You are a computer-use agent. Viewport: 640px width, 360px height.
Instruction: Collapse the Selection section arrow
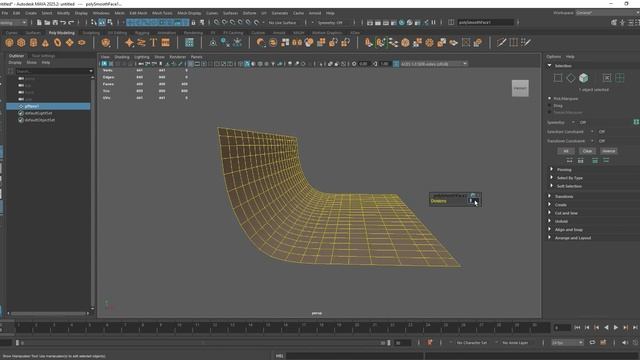pos(549,65)
